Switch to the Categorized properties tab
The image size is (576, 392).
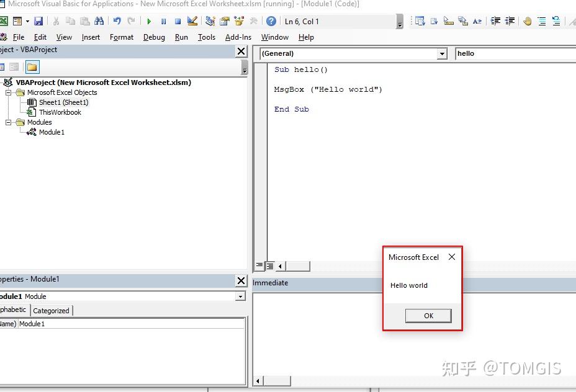(51, 310)
